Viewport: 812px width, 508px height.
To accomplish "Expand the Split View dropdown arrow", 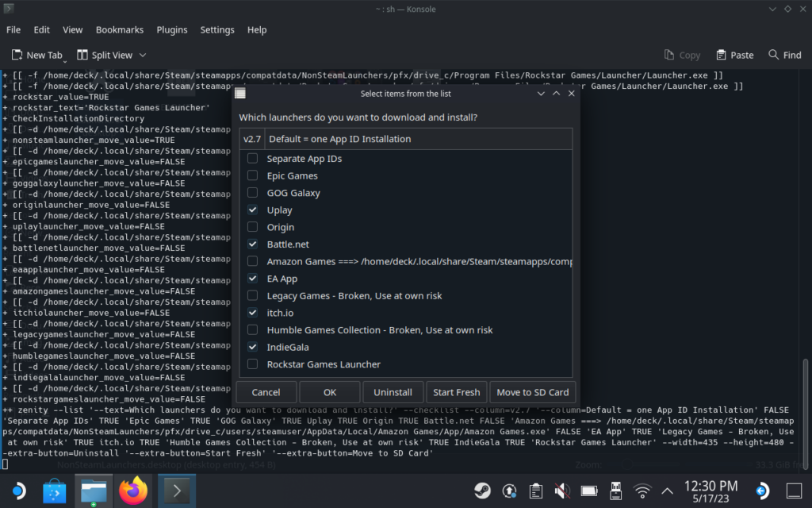I will coord(143,55).
